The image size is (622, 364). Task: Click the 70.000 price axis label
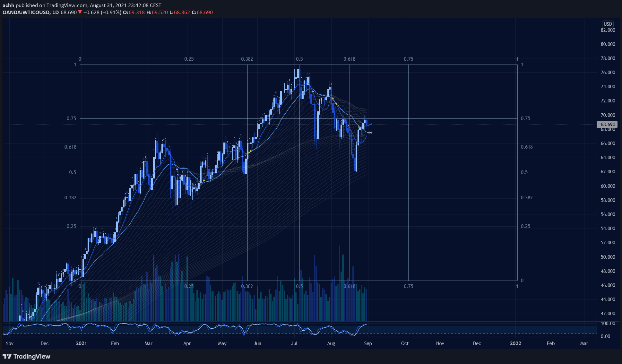(x=608, y=115)
